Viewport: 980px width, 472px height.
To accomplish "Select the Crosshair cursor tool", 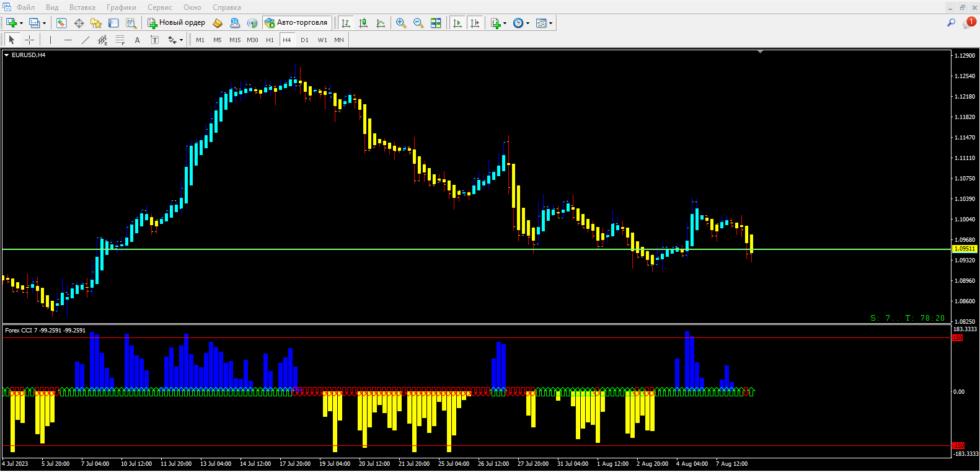I will 29,40.
